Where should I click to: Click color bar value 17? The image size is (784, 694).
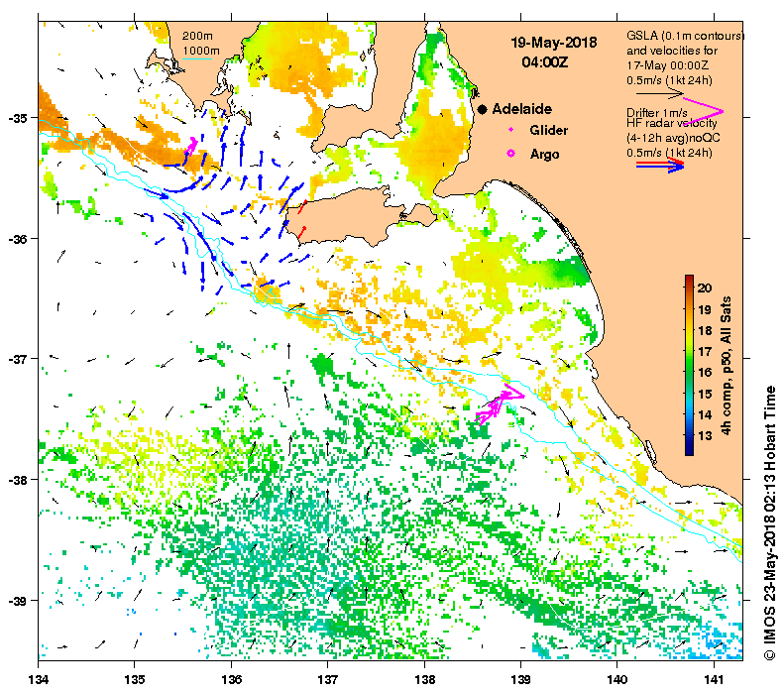705,352
